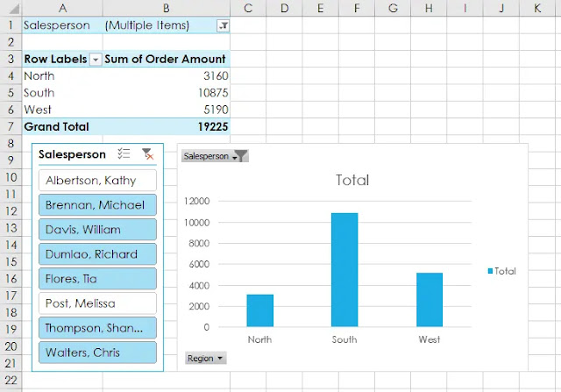Select the Grand Total label cell
This screenshot has width=561, height=392.
(x=62, y=127)
